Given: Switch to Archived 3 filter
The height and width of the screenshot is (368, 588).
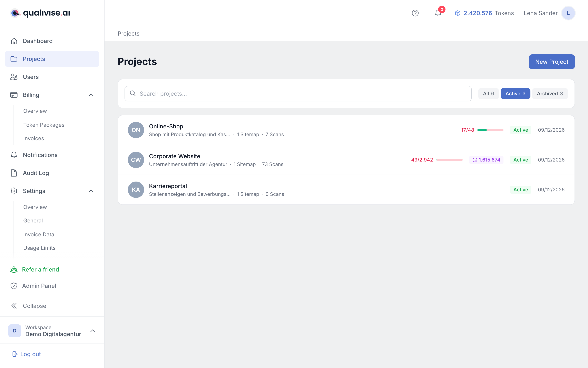Looking at the screenshot, I should (550, 93).
